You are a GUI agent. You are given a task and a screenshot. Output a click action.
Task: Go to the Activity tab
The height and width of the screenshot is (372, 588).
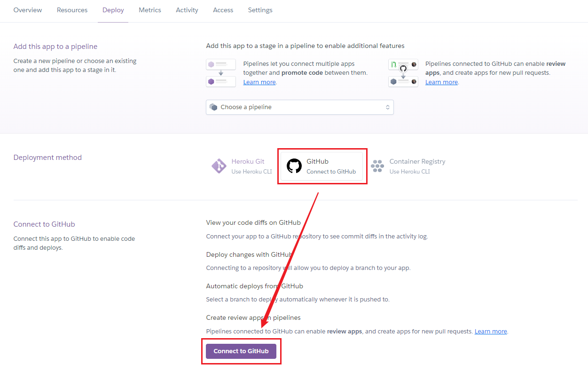(x=187, y=10)
